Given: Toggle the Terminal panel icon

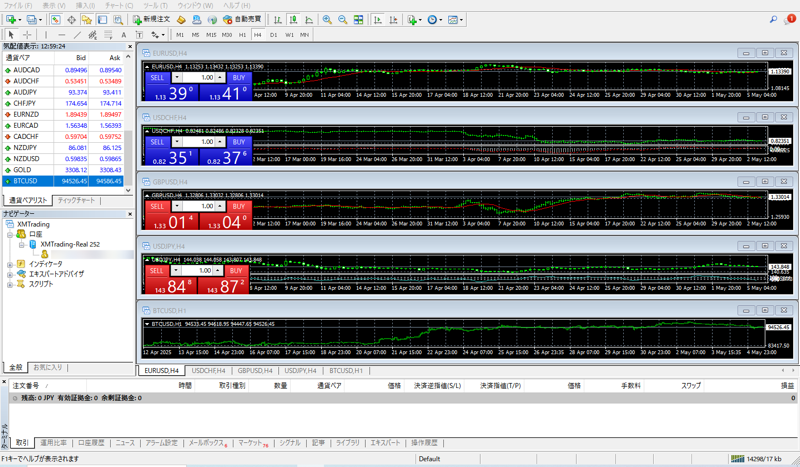Looking at the screenshot, I should pos(103,19).
